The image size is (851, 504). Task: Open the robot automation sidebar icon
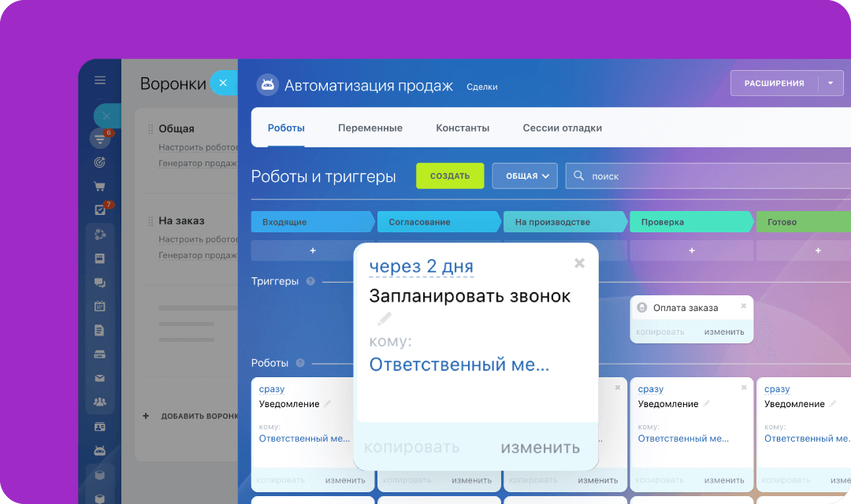click(100, 450)
